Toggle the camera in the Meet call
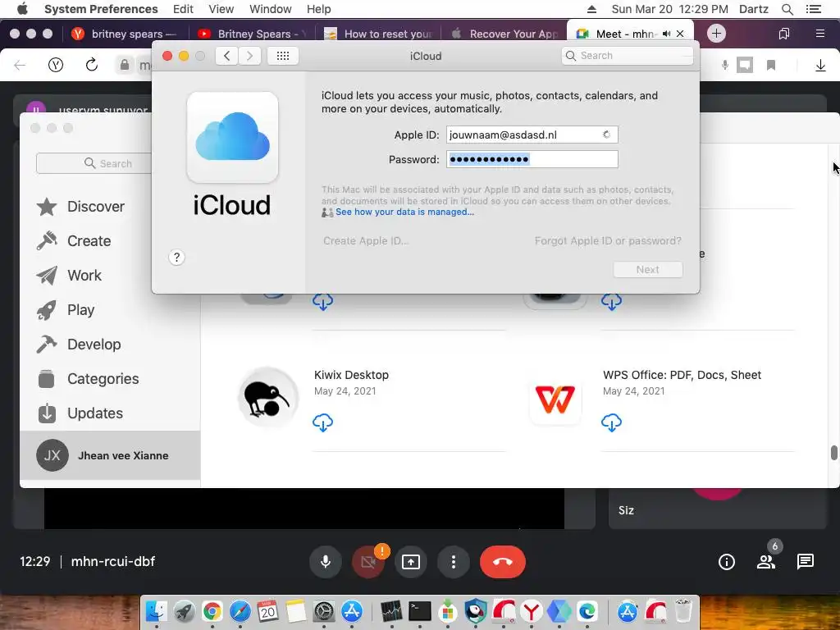The height and width of the screenshot is (630, 840). 368,562
